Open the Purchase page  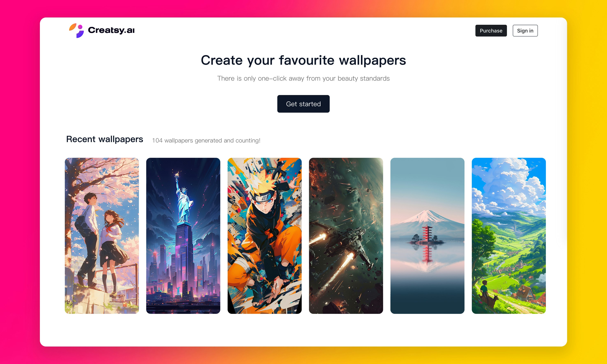491,31
